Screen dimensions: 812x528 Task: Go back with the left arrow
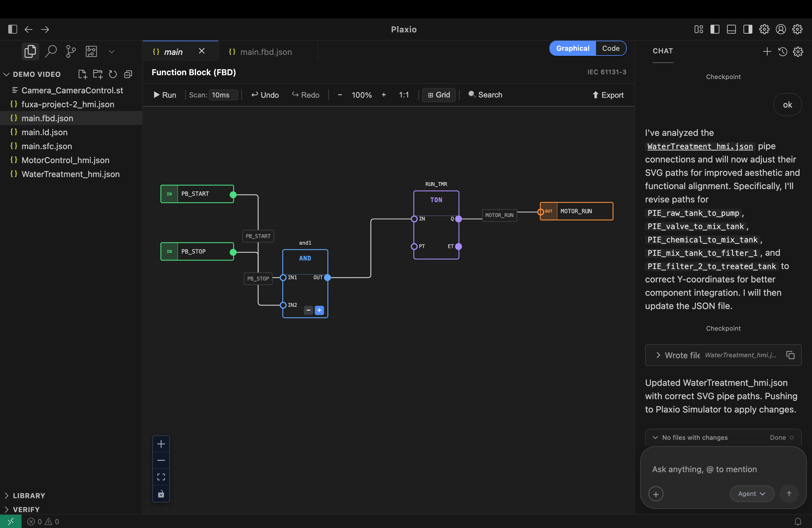[x=29, y=30]
